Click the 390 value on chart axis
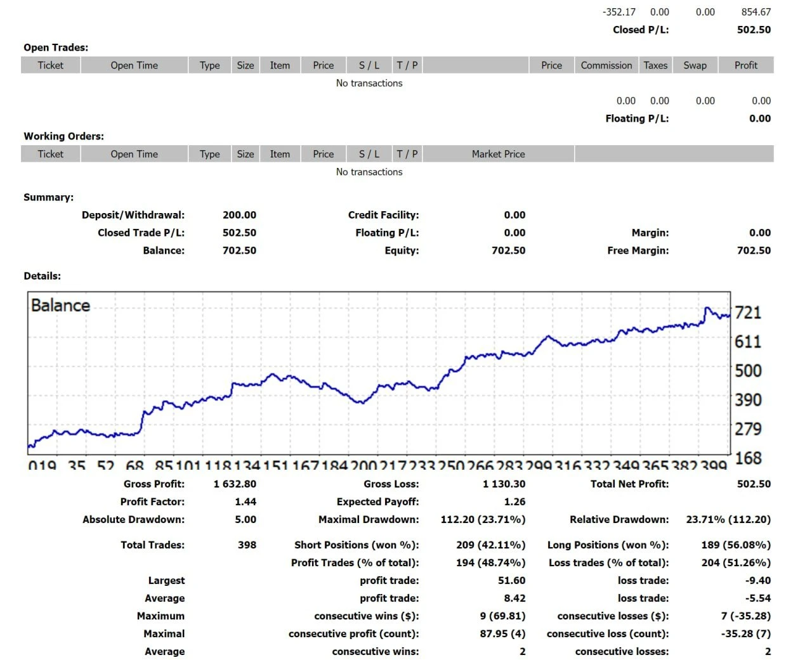Image resolution: width=812 pixels, height=660 pixels. 748,400
